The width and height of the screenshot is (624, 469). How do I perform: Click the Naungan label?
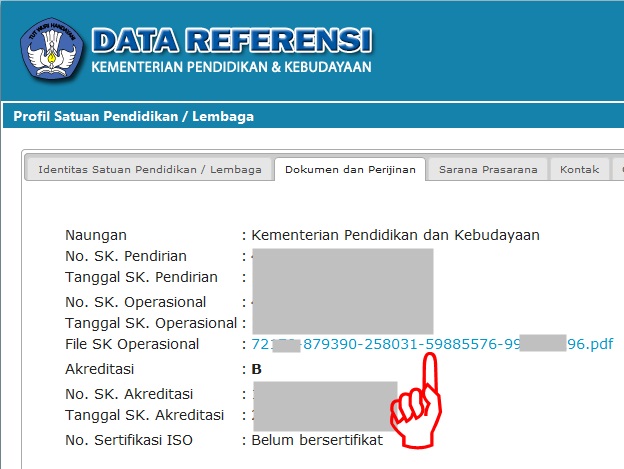click(x=96, y=235)
